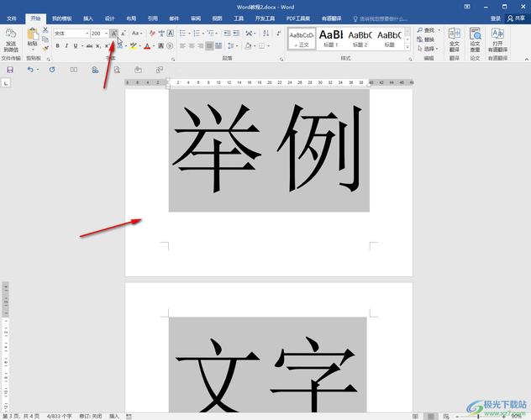Click the Undo arrow icon
The image size is (531, 420).
point(30,70)
